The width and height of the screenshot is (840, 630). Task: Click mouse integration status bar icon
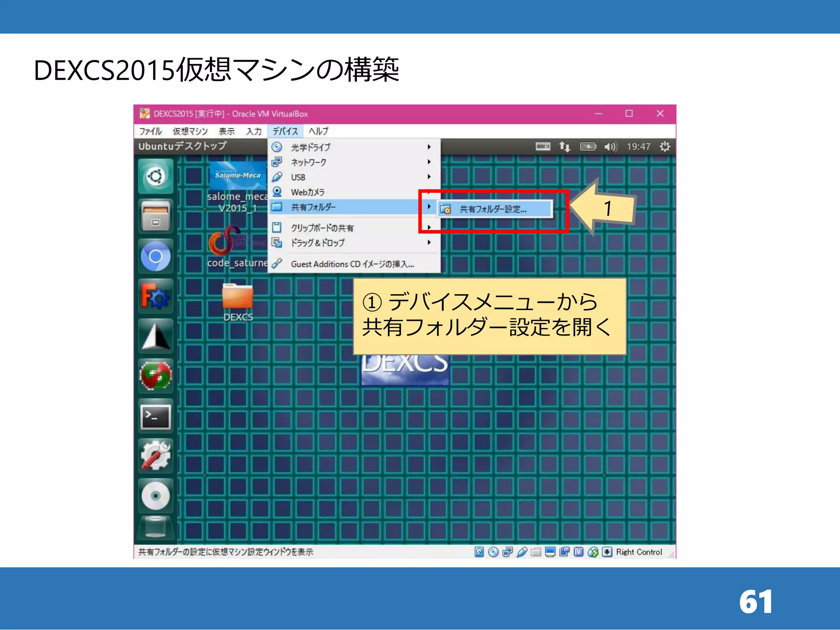coord(593,552)
